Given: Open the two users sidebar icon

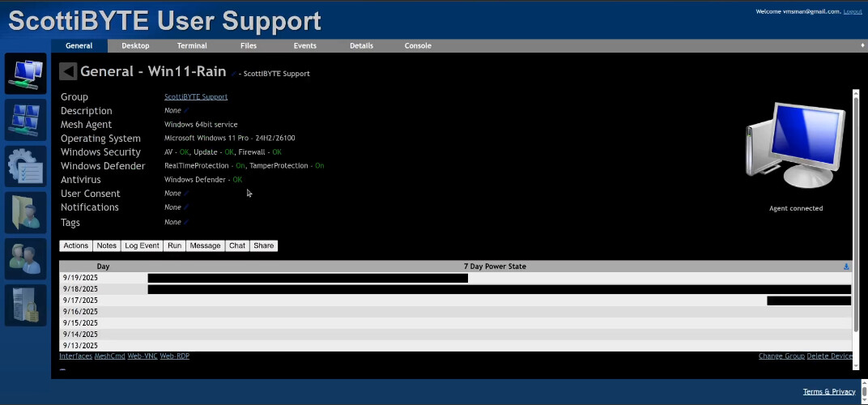Looking at the screenshot, I should [27, 258].
